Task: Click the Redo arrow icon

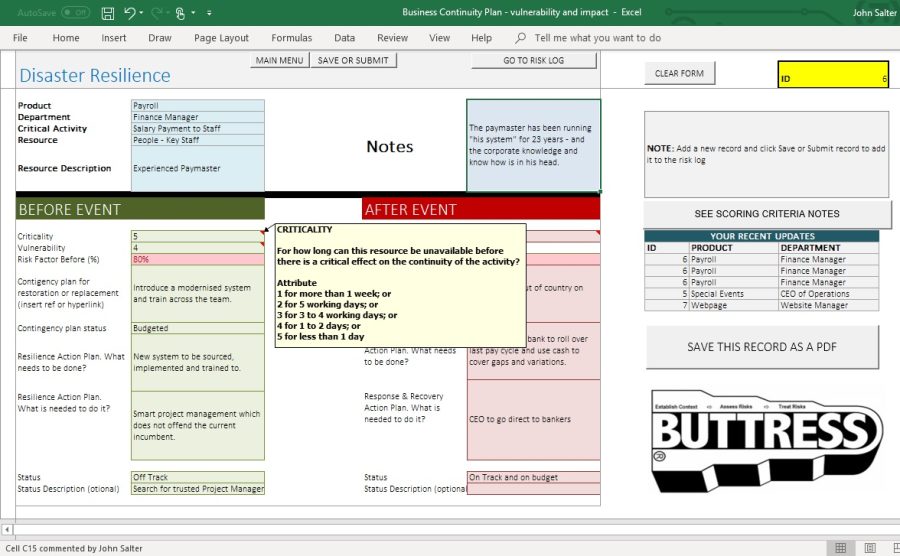Action: [156, 13]
